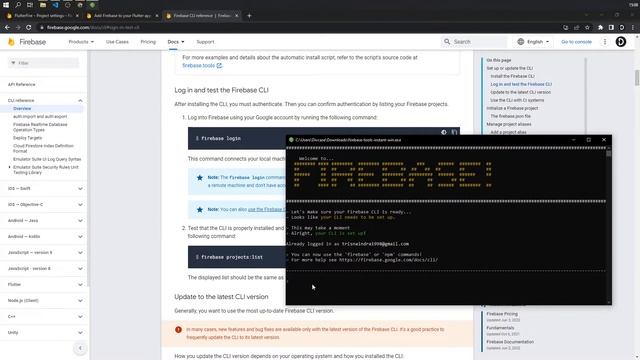Open Pricing in the header
This screenshot has width=640, height=360.
pyautogui.click(x=148, y=42)
